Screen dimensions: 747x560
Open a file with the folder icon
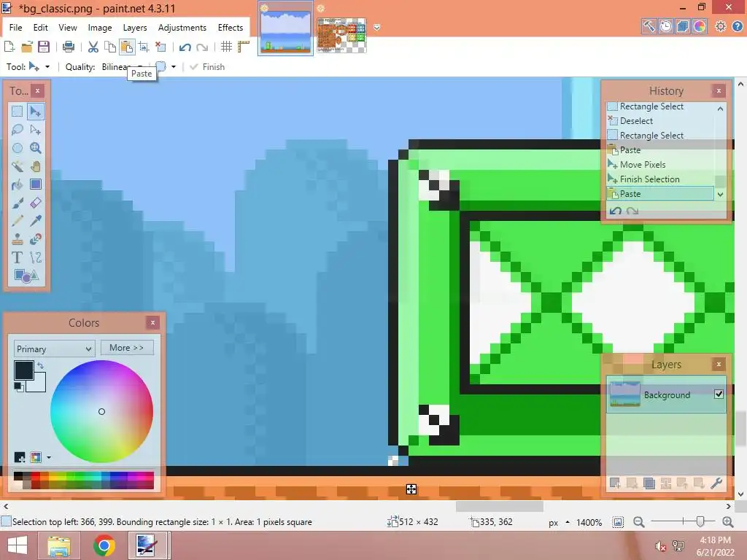click(27, 47)
